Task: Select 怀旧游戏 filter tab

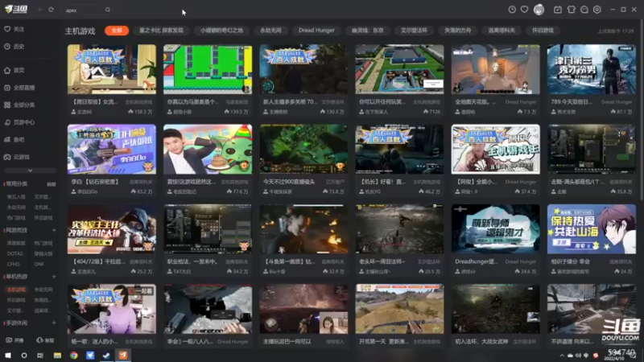Action: [x=543, y=31]
